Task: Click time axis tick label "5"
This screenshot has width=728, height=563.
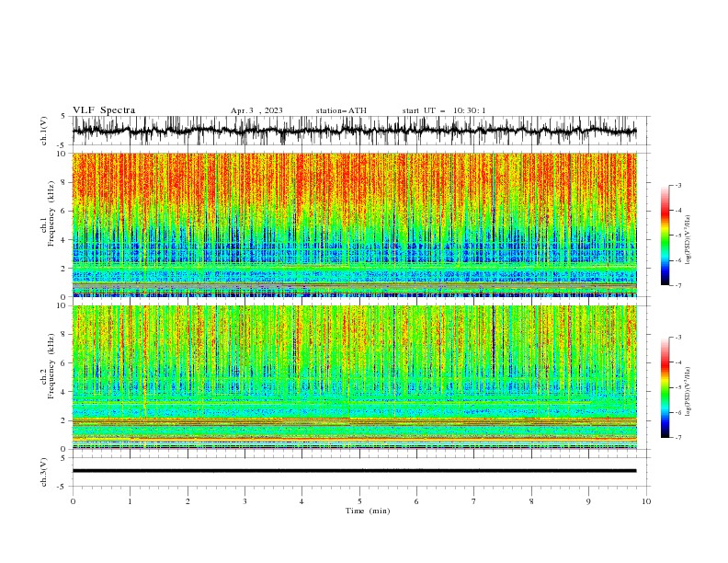Action: point(359,501)
